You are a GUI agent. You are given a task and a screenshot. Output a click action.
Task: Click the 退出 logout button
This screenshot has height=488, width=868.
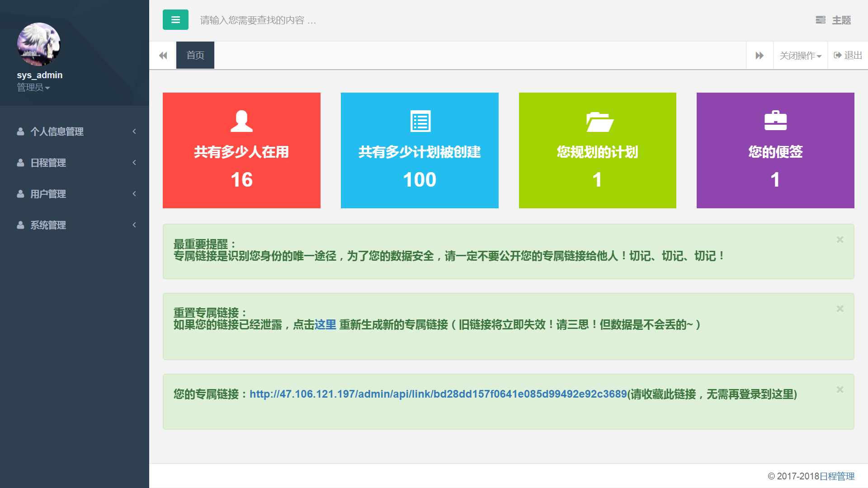(x=848, y=55)
